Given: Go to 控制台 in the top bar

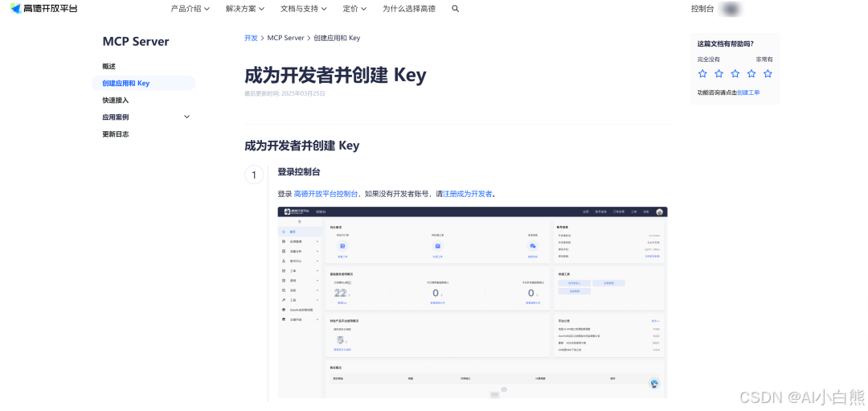Looking at the screenshot, I should pyautogui.click(x=702, y=9).
